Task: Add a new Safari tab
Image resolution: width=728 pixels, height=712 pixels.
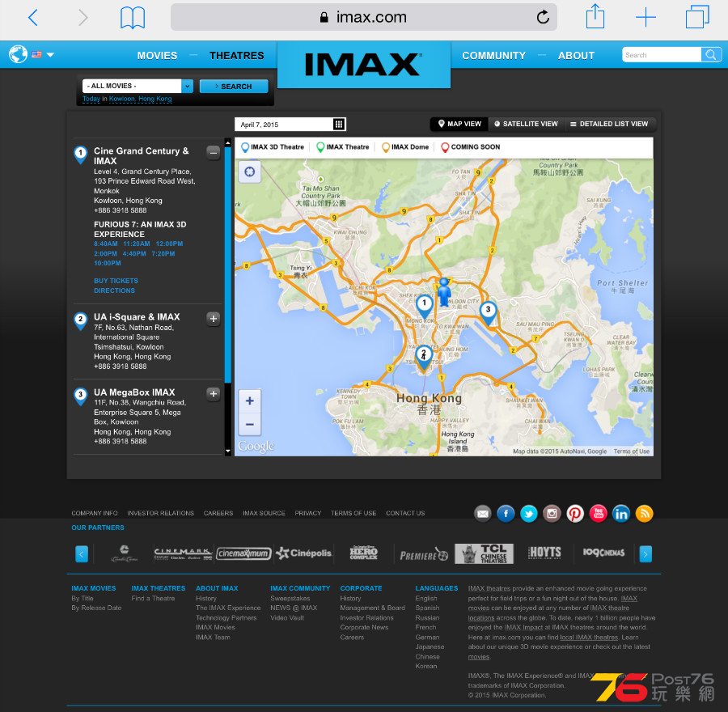Action: [645, 18]
